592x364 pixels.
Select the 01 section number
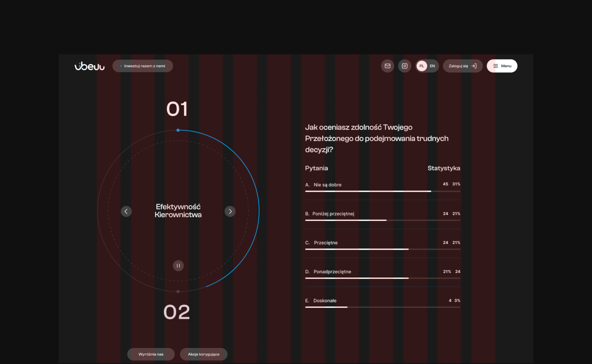(x=177, y=109)
